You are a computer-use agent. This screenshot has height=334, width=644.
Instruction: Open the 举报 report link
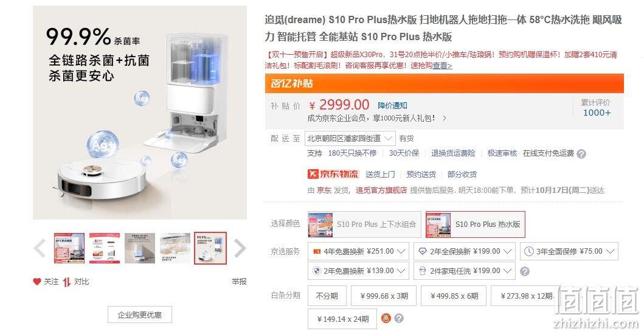239,282
